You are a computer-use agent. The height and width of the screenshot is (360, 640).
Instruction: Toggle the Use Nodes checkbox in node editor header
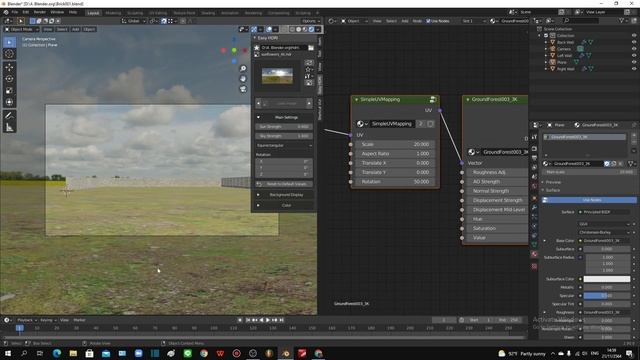428,21
